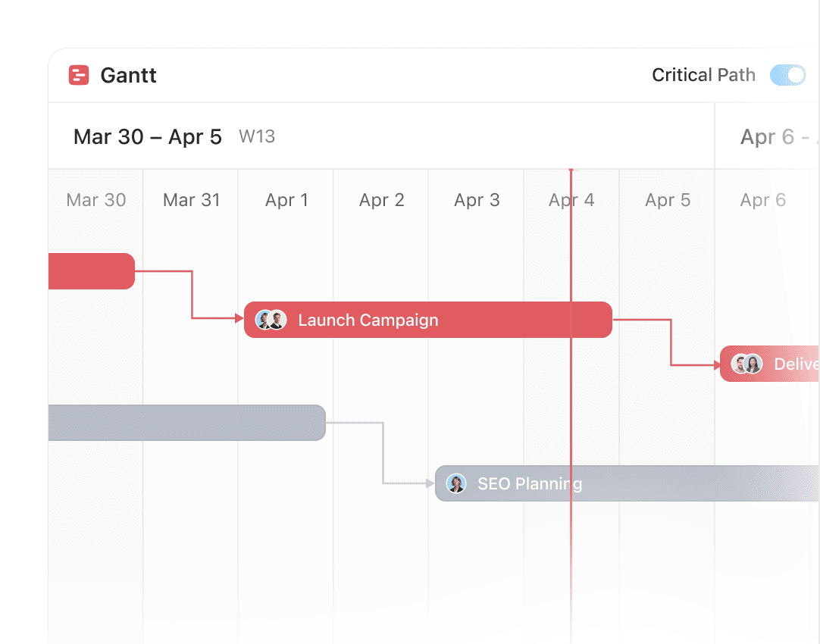
Task: Open the Launch Campaign task bar
Action: click(x=427, y=320)
